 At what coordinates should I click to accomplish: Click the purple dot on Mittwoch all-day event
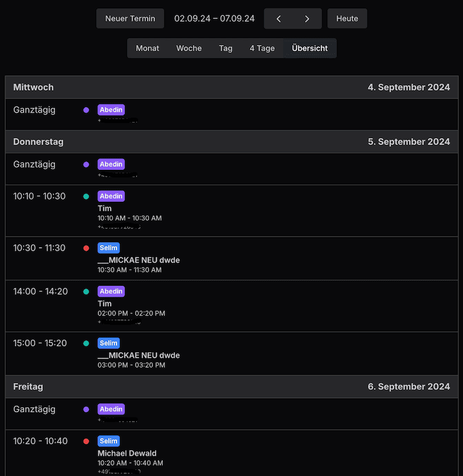coord(86,110)
